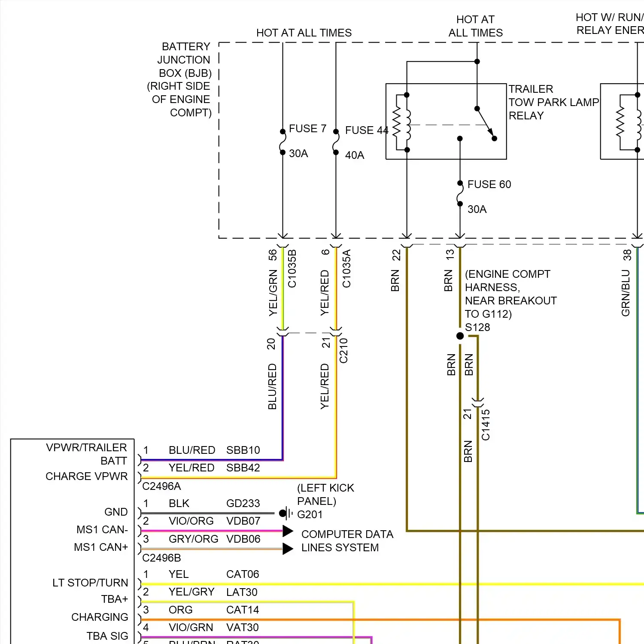The width and height of the screenshot is (644, 644).
Task: Click the C1035A connector label
Action: [346, 268]
